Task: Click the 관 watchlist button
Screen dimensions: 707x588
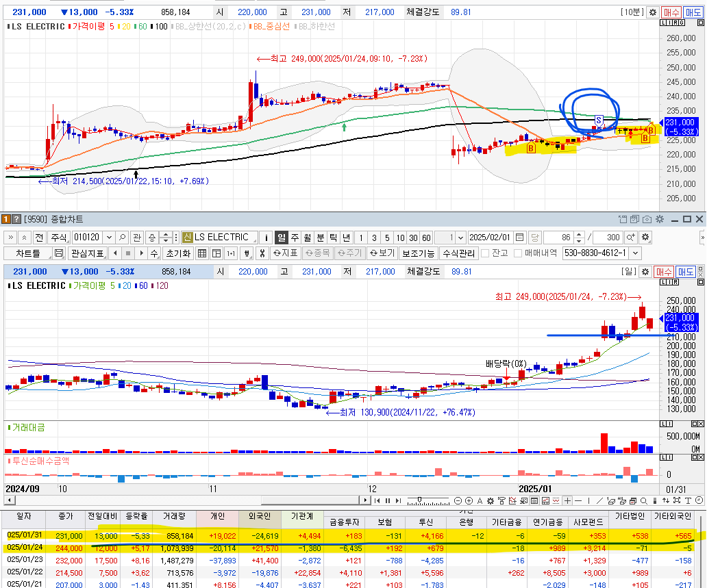Action: pyautogui.click(x=137, y=238)
